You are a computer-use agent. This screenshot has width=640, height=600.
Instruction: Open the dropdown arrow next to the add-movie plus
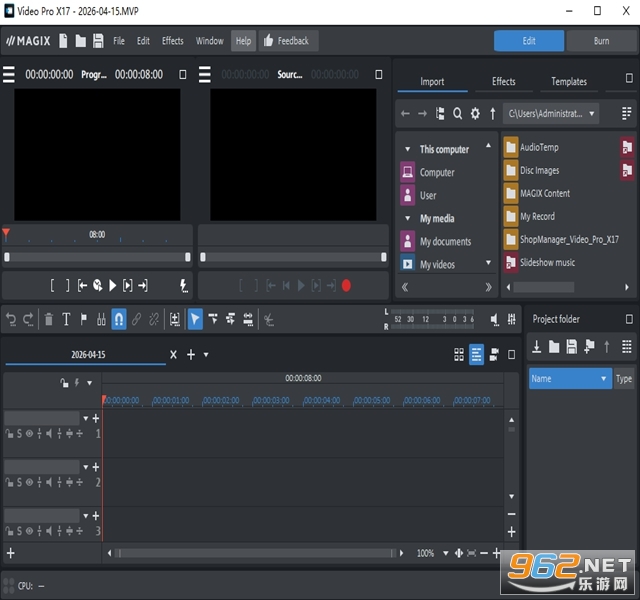click(206, 355)
